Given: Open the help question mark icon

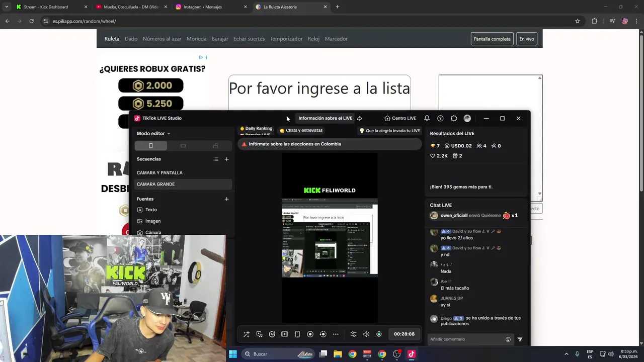Looking at the screenshot, I should [x=440, y=118].
